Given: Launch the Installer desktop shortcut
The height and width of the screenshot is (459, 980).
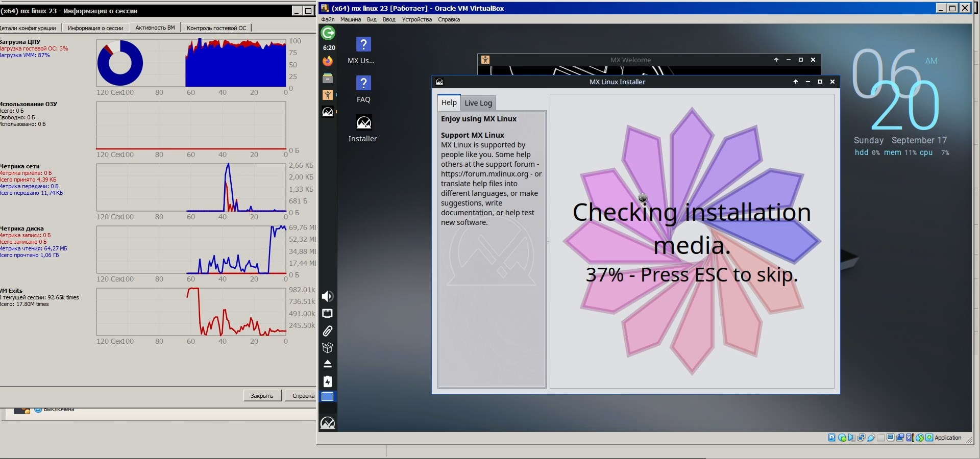Looking at the screenshot, I should tap(363, 128).
